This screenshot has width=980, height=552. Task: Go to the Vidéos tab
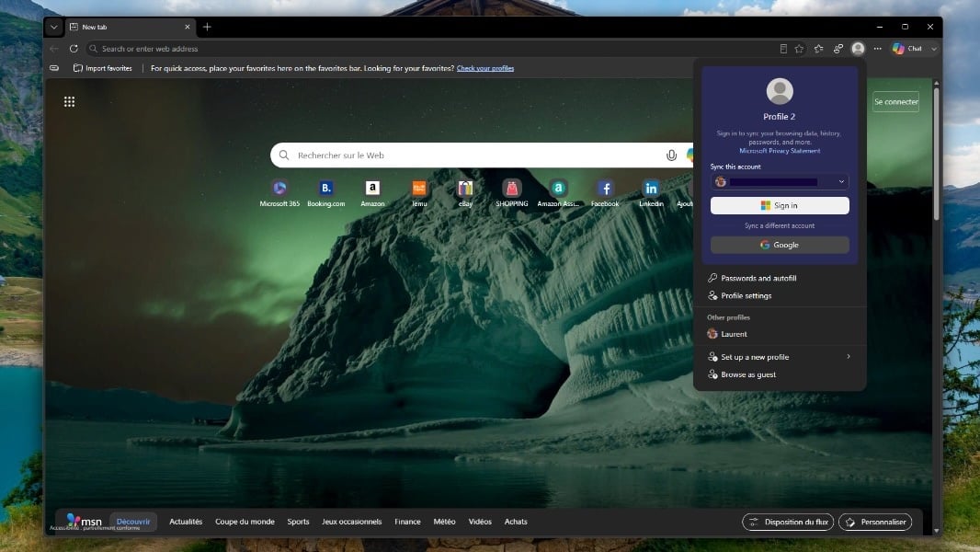click(x=480, y=522)
